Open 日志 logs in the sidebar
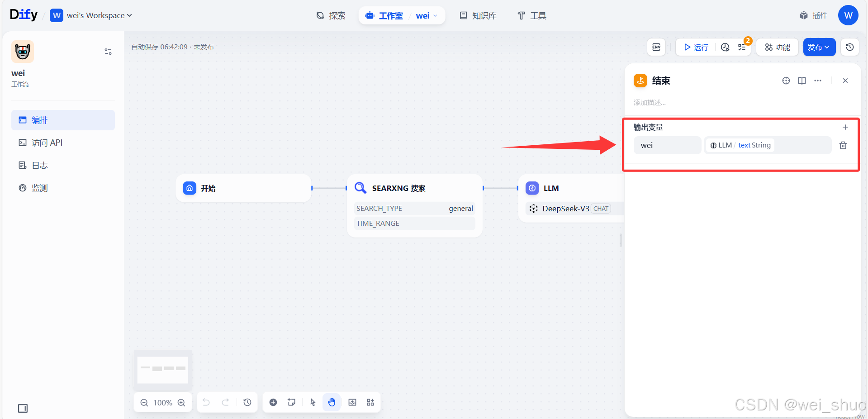The width and height of the screenshot is (868, 419). pyautogui.click(x=63, y=165)
